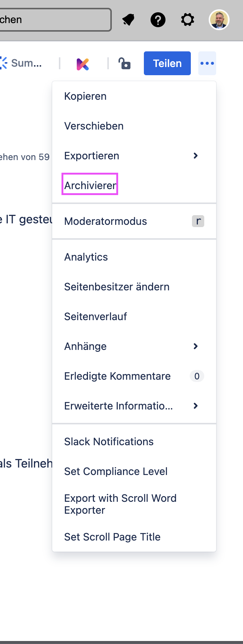Click the Summarize AI sparkle icon
Image resolution: width=243 pixels, height=644 pixels.
click(3, 63)
